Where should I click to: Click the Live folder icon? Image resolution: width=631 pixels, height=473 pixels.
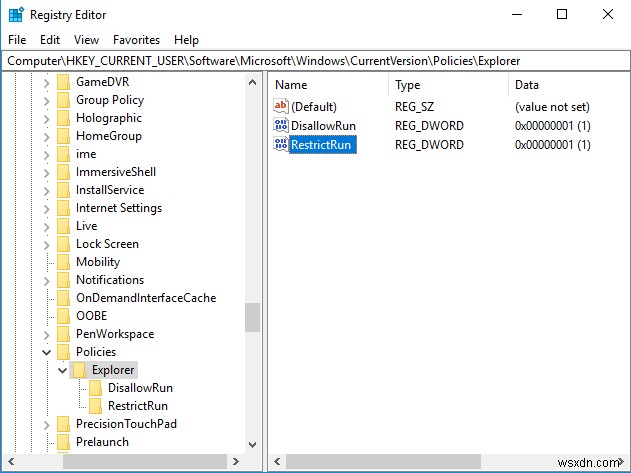pos(64,226)
